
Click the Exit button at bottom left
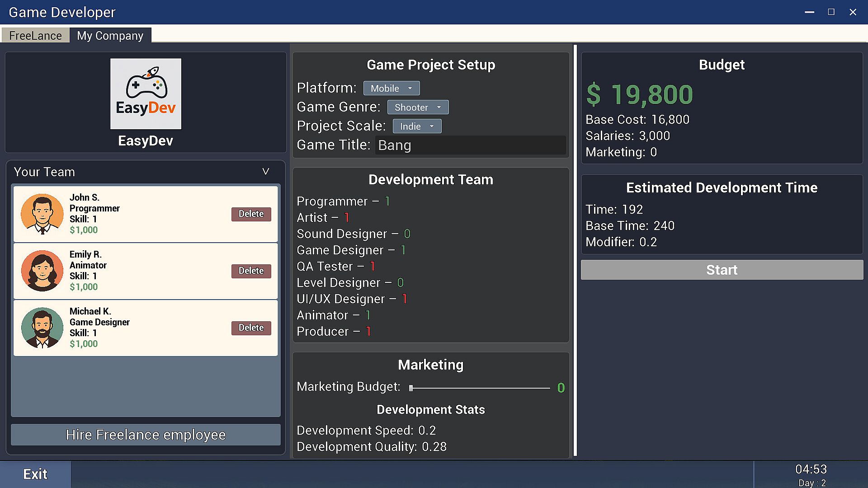pyautogui.click(x=35, y=474)
